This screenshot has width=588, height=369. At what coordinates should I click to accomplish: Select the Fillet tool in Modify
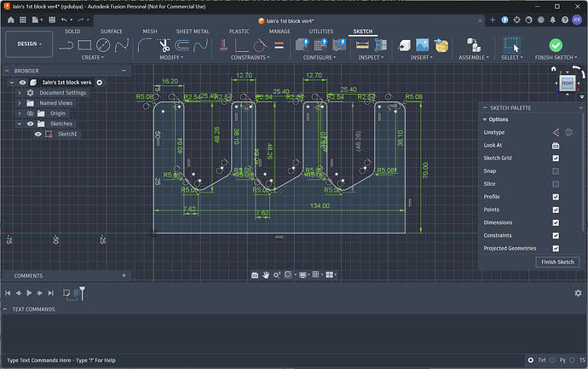point(145,45)
